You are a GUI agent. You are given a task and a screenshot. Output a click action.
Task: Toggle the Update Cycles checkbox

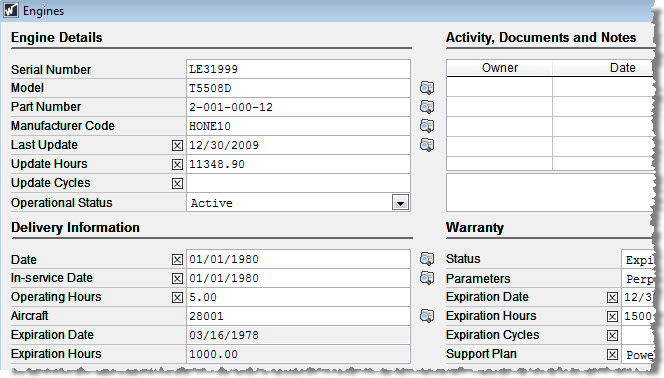point(177,183)
